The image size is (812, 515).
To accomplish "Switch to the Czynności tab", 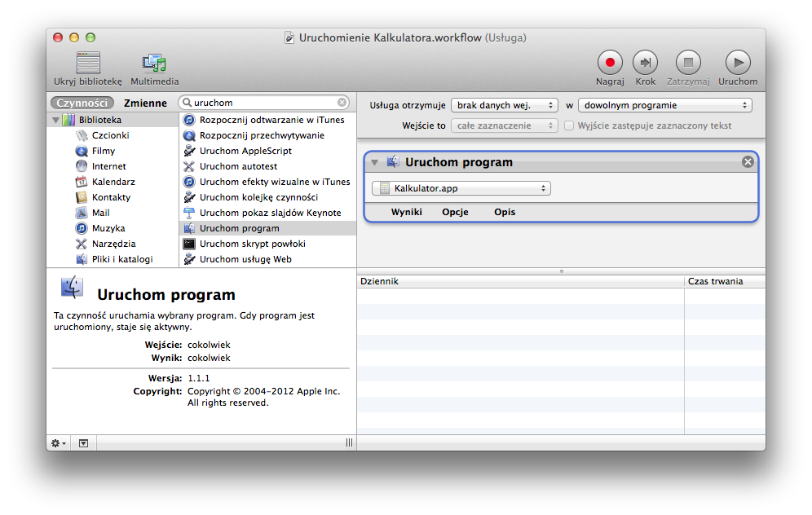I will pyautogui.click(x=82, y=103).
